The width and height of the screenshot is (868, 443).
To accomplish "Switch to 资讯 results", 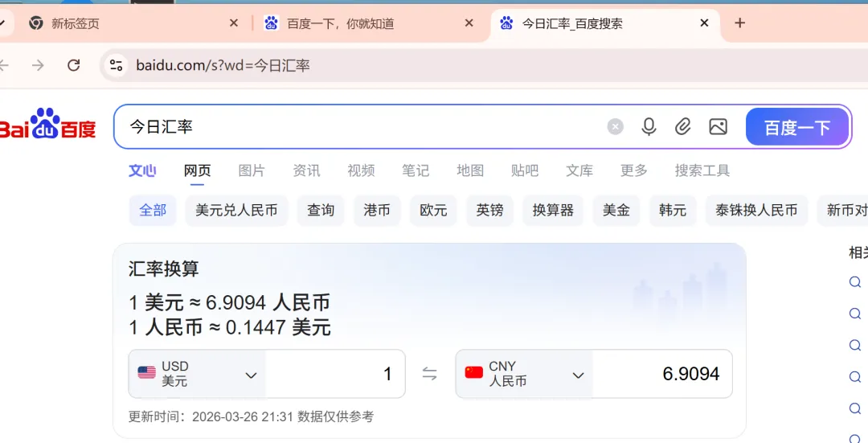I will point(306,170).
